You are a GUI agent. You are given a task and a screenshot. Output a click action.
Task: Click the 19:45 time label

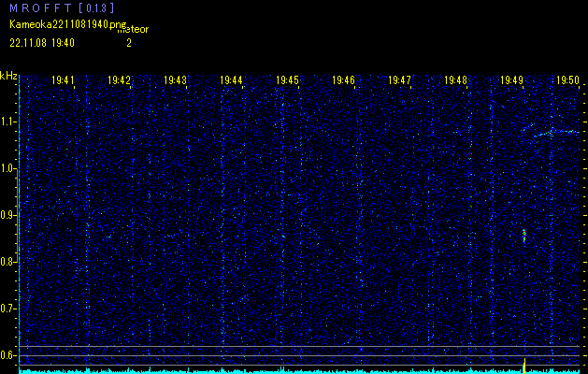(x=287, y=80)
